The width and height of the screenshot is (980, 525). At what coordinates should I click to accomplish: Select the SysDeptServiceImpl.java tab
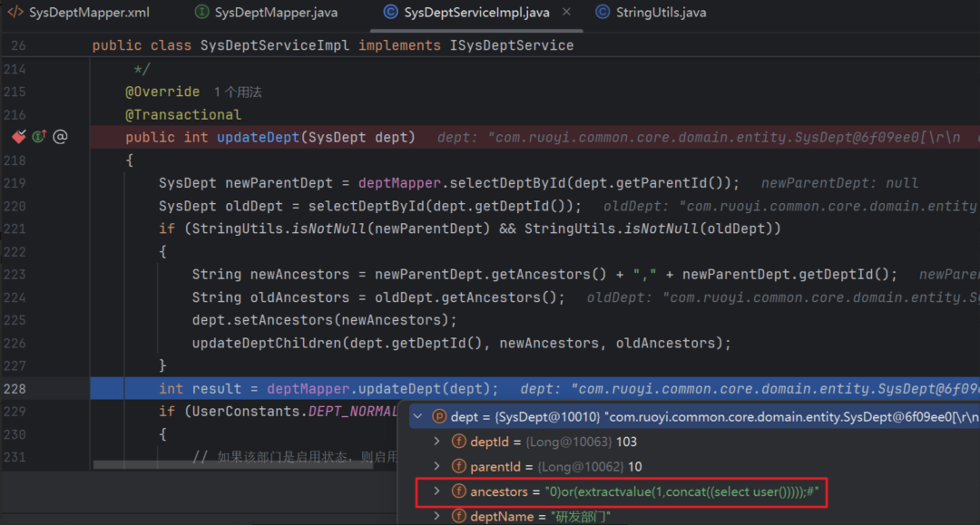pyautogui.click(x=476, y=13)
